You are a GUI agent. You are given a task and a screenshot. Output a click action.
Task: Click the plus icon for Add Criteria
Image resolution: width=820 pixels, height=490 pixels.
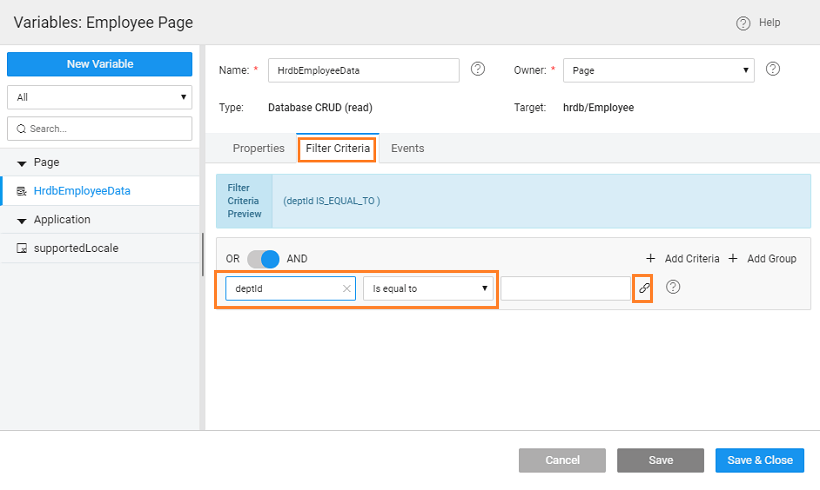[x=650, y=258]
